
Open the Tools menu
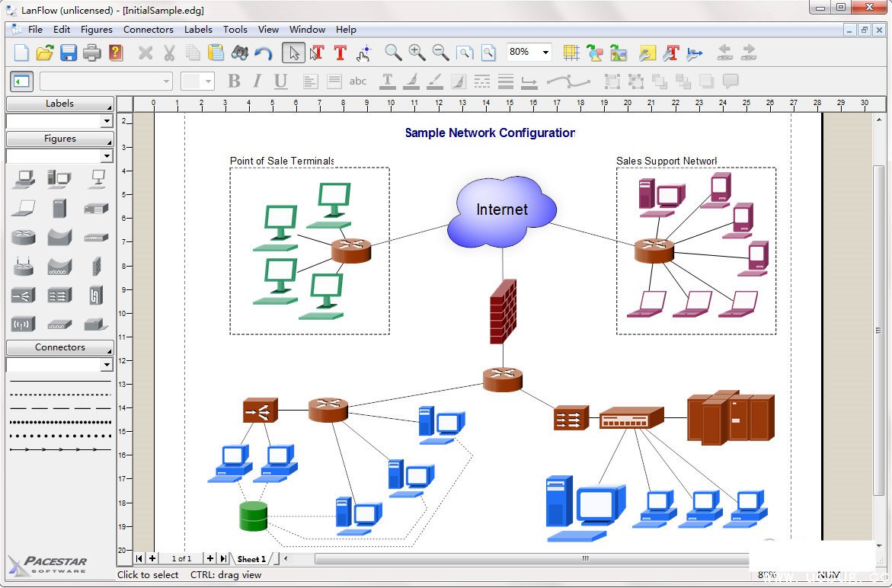point(235,30)
